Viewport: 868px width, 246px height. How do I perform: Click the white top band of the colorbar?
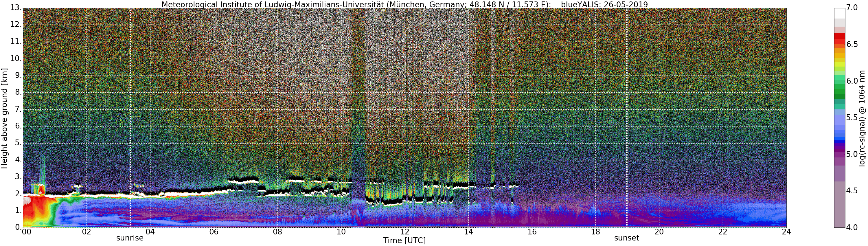(840, 13)
